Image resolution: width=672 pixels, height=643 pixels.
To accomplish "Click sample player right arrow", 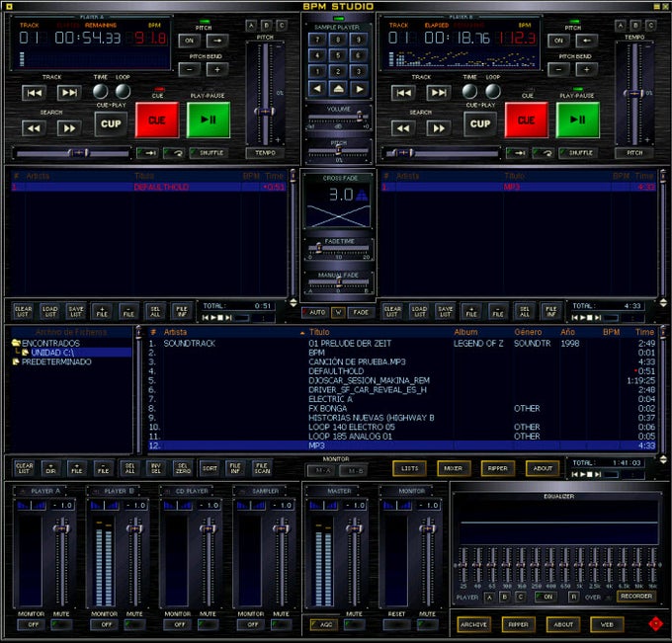I will (x=359, y=89).
